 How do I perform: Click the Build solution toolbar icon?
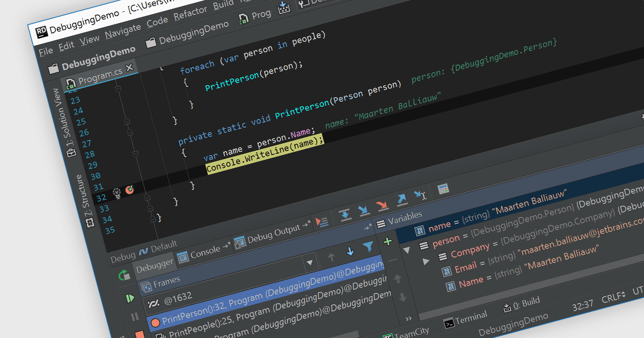click(283, 8)
